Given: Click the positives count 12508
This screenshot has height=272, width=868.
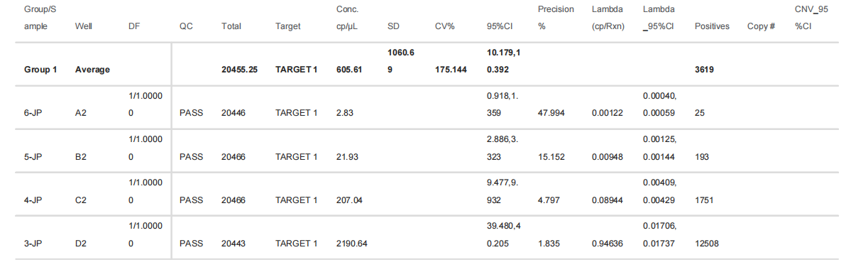Looking at the screenshot, I should click(x=708, y=244).
